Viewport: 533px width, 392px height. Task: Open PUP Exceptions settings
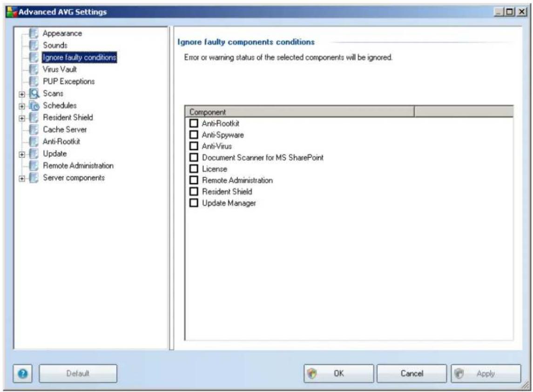pyautogui.click(x=69, y=81)
